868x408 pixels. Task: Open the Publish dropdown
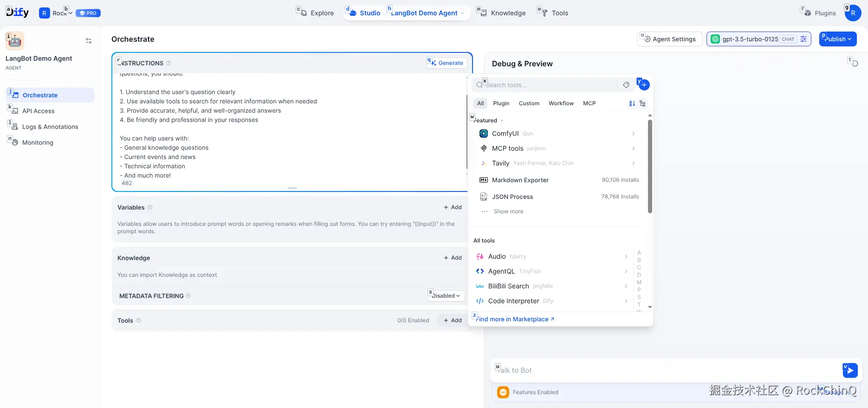click(838, 39)
